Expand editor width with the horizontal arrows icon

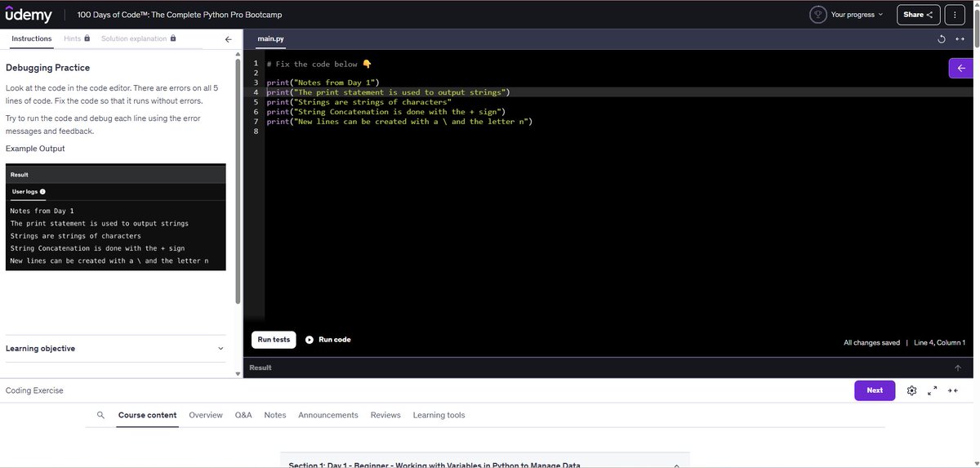[x=960, y=39]
